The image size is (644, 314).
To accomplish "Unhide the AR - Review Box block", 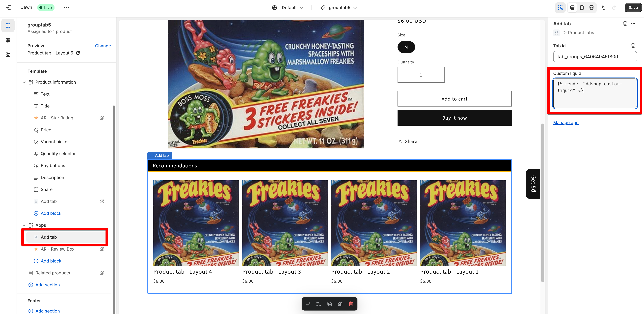I will [102, 249].
